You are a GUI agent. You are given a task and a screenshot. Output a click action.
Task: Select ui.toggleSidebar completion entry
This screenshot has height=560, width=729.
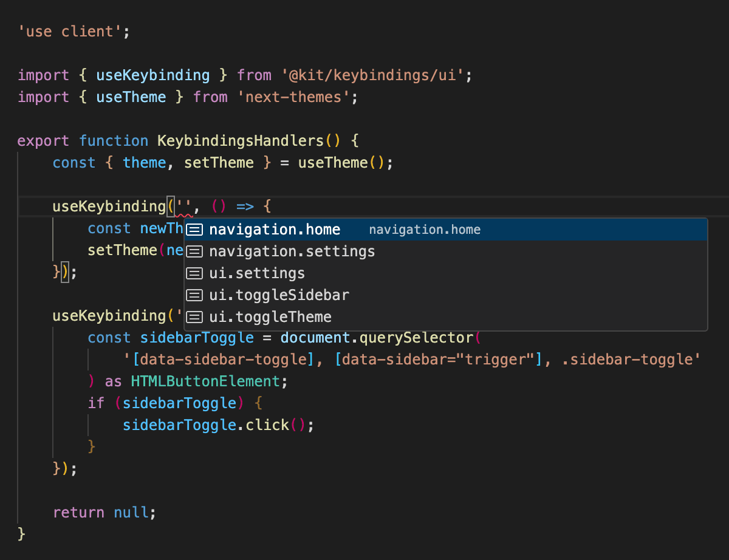(x=279, y=295)
